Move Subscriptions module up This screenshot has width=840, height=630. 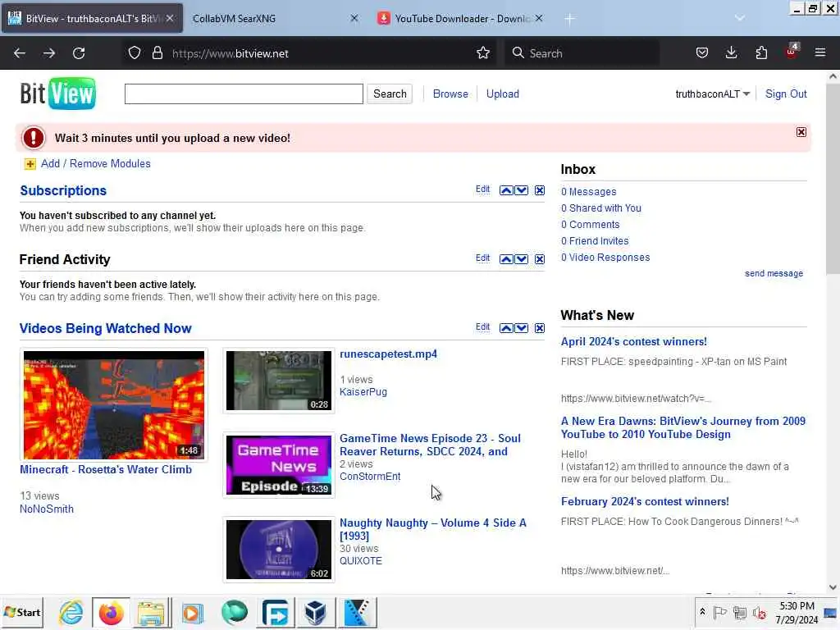(x=506, y=190)
